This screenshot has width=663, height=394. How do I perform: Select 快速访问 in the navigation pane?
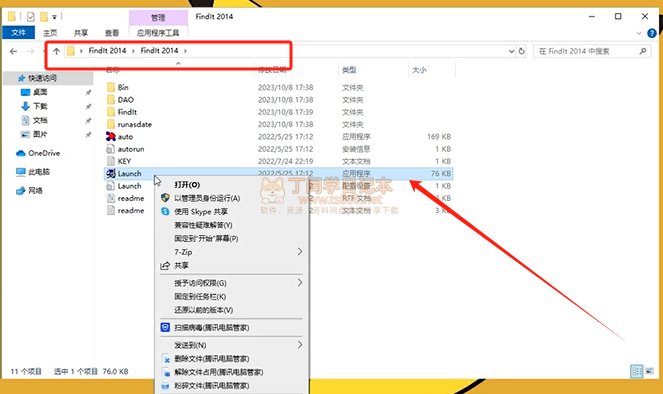[x=49, y=78]
